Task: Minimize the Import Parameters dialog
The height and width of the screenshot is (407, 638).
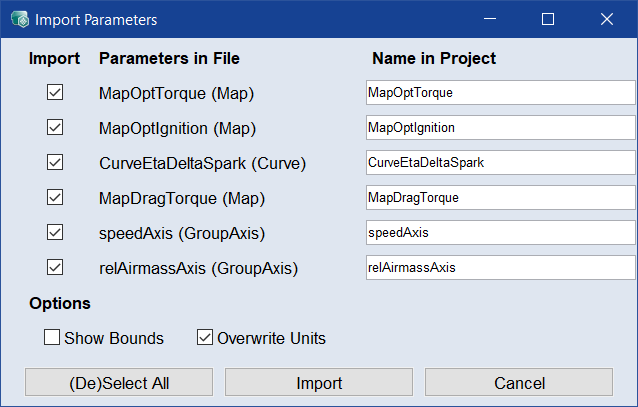Action: 489,19
